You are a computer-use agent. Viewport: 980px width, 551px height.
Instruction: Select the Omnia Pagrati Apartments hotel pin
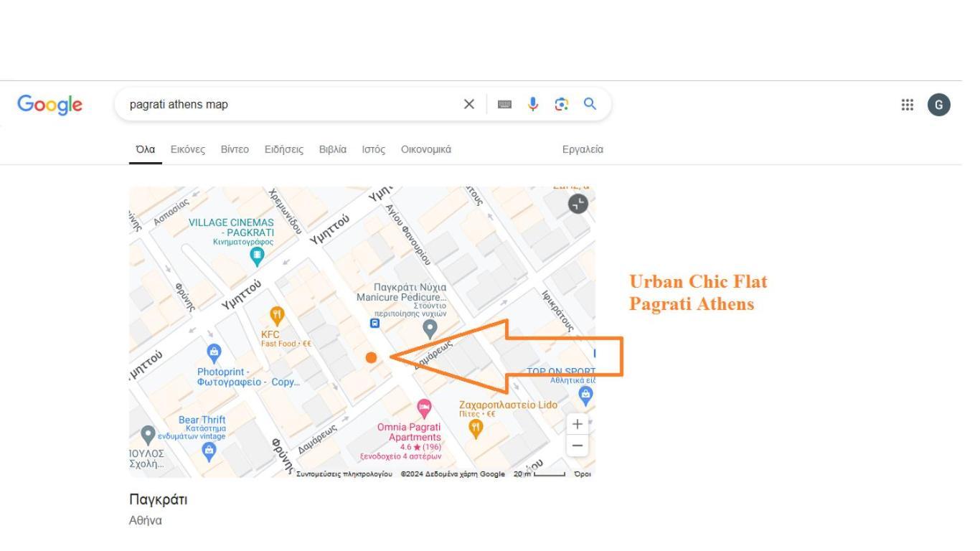coord(425,408)
